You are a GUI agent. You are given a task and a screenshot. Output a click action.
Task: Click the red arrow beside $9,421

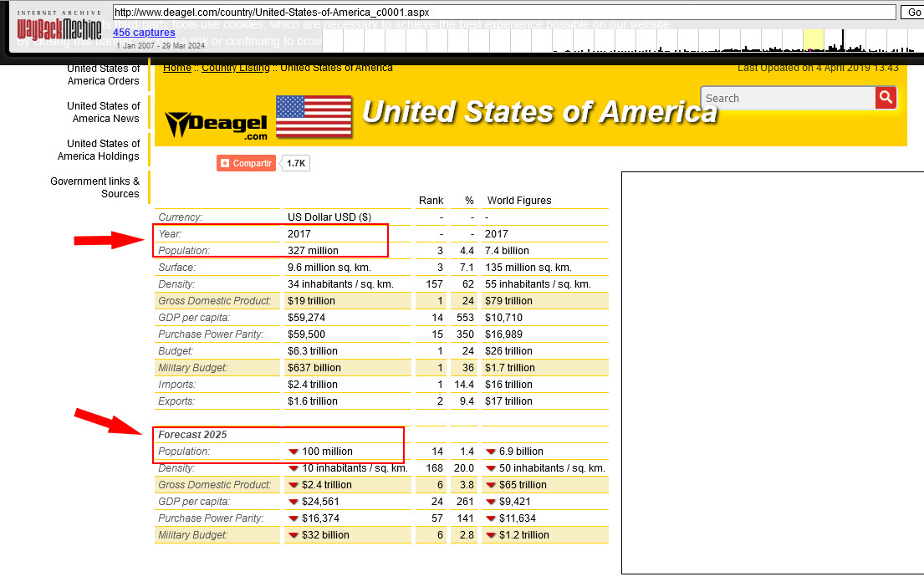coord(490,502)
